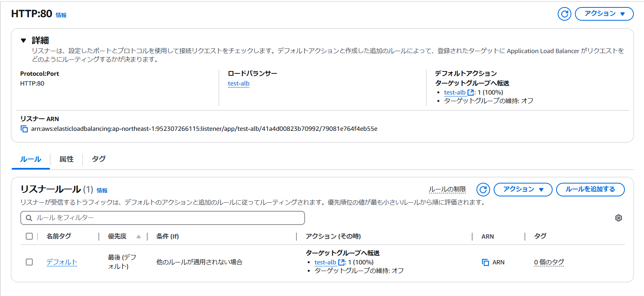The width and height of the screenshot is (644, 296).
Task: Check the デフォルト rule checkbox
Action: pos(29,262)
